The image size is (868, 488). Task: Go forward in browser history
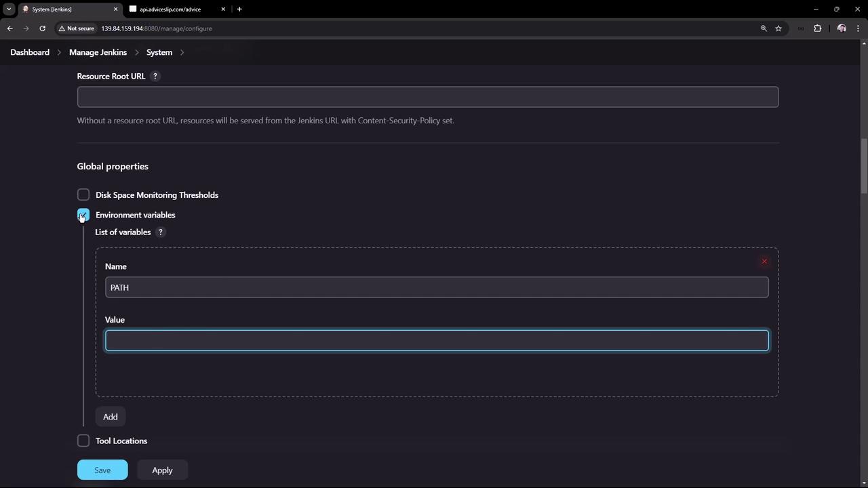click(26, 28)
